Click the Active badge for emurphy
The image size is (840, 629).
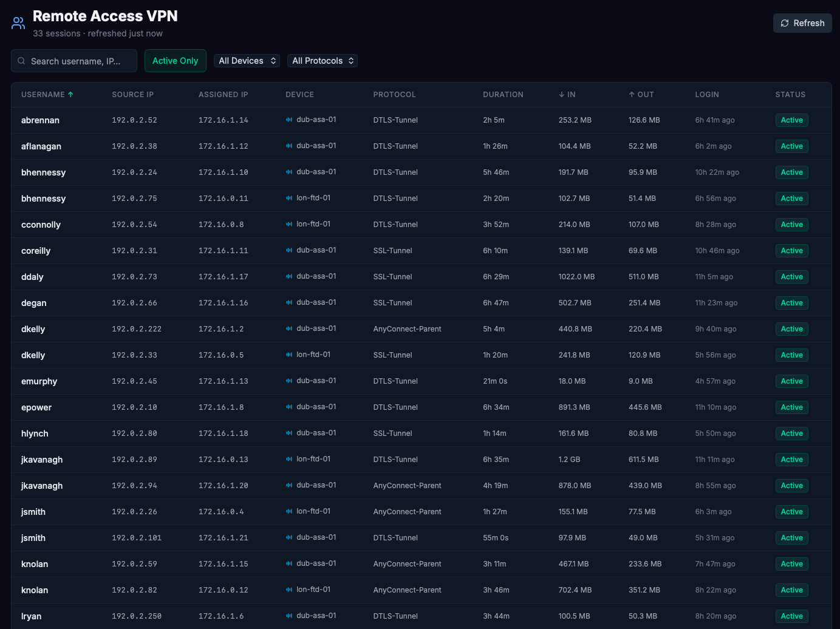pos(792,381)
